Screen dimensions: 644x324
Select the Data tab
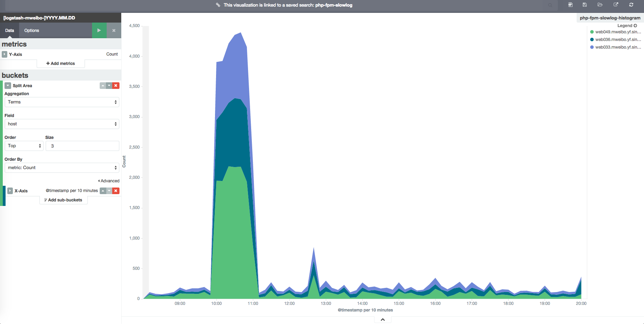point(10,31)
